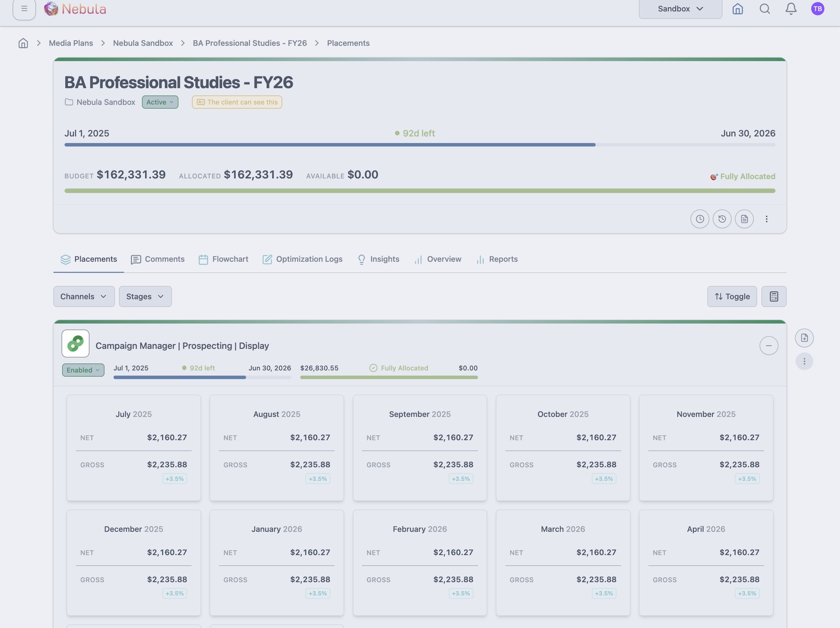This screenshot has width=840, height=628.
Task: Click the breadcrumb home icon
Action: [x=23, y=43]
